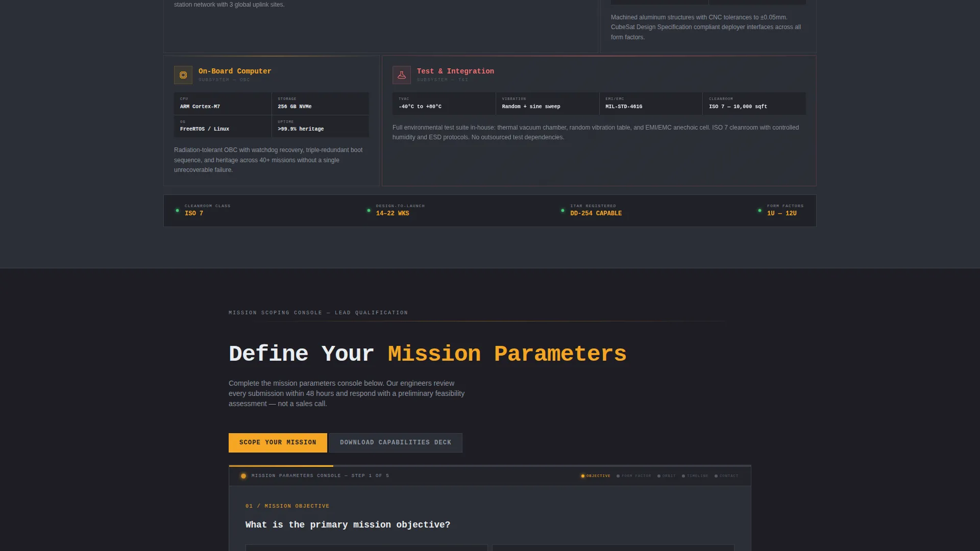Click the FreeRTOS / Linux OS cell
The height and width of the screenshot is (551, 980).
[x=223, y=126]
